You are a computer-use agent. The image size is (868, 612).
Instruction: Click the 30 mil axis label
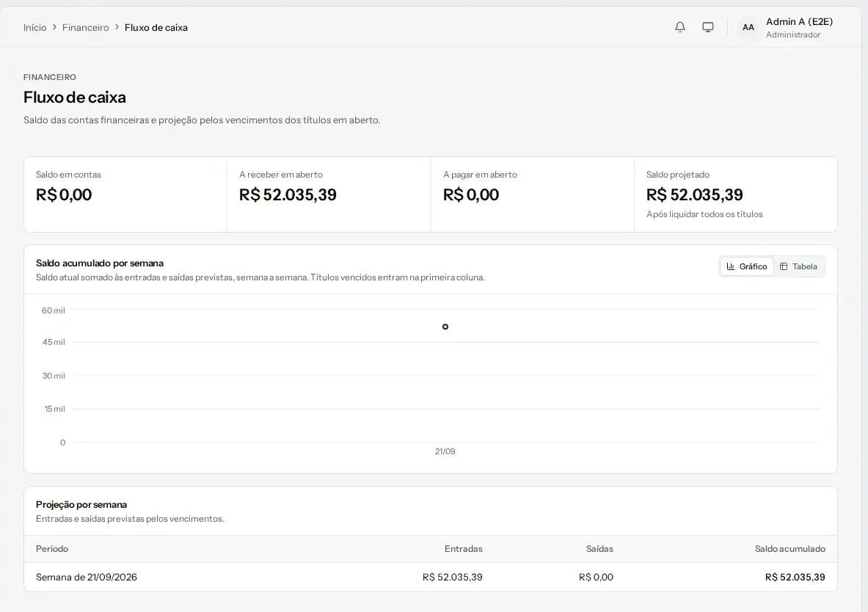tap(54, 376)
